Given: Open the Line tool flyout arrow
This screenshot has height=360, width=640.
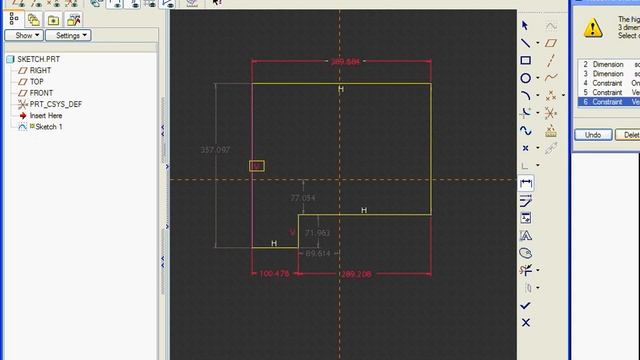Looking at the screenshot, I should click(x=538, y=43).
